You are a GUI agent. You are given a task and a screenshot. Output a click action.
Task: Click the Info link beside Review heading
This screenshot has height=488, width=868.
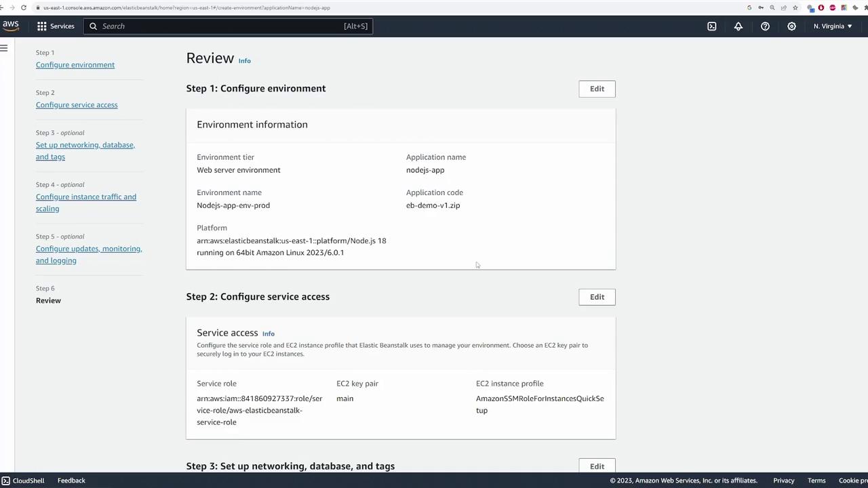[x=245, y=61]
